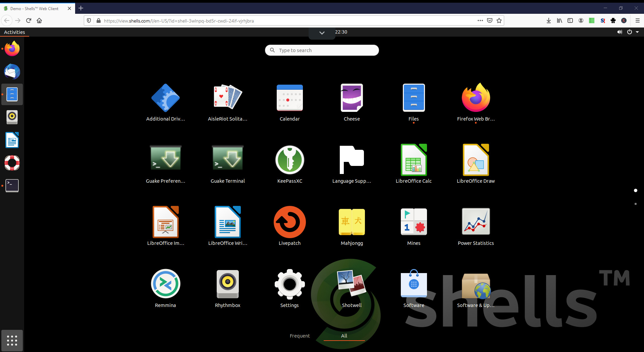
Task: Open Language Support app
Action: (x=352, y=165)
